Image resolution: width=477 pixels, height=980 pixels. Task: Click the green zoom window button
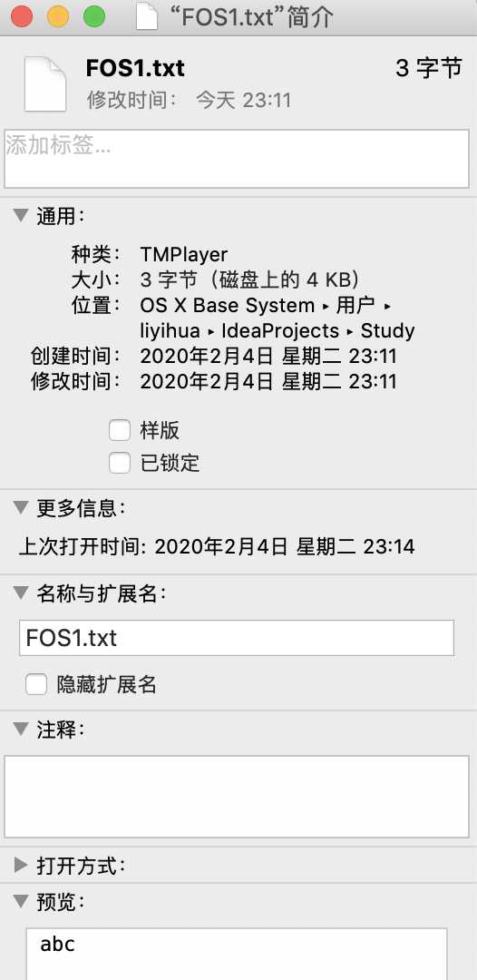click(x=94, y=16)
